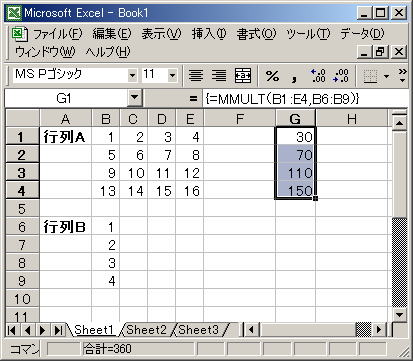Open the Name Box dropdown arrow
Viewport: 413px width, 361px height.
click(x=134, y=98)
